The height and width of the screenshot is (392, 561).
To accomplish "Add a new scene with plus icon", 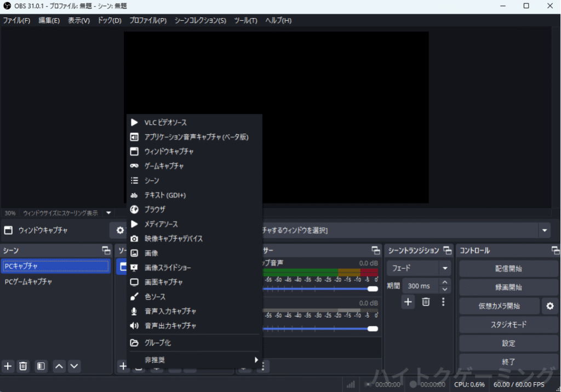I will pos(8,366).
